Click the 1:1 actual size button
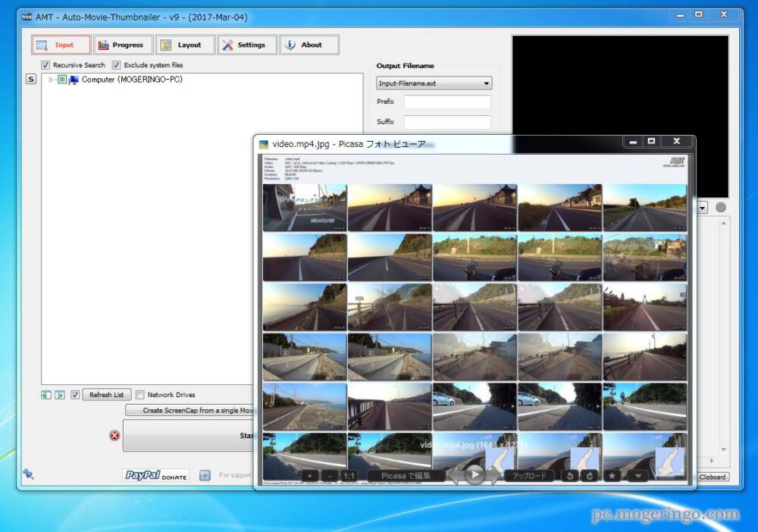This screenshot has height=532, width=758. click(349, 476)
